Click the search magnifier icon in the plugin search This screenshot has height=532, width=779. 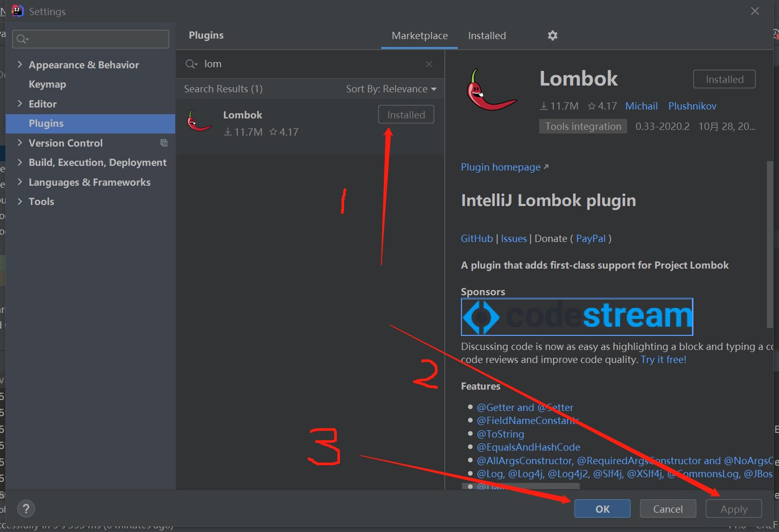click(191, 64)
